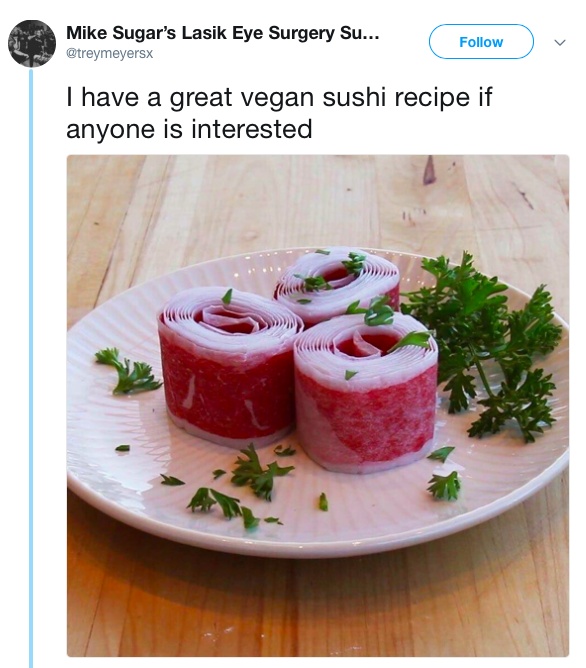Open the vegan sushi tweet text
The width and height of the screenshot is (586, 668).
pyautogui.click(x=279, y=113)
